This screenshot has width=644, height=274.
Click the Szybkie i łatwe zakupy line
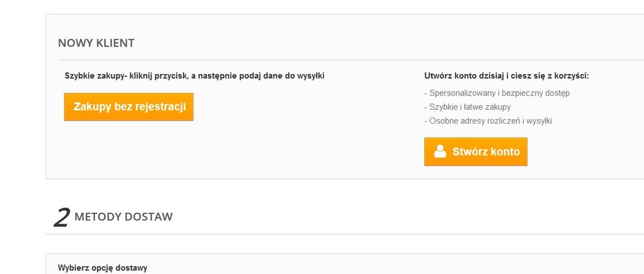(468, 107)
